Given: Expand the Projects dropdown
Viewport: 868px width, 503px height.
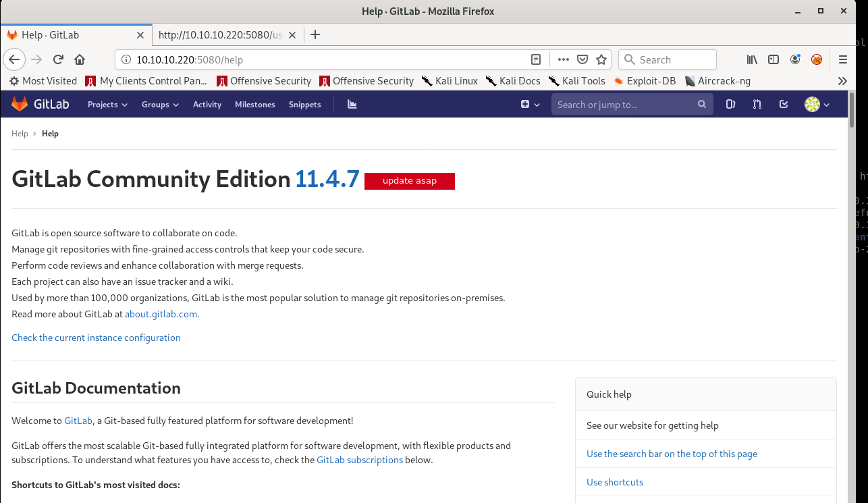Looking at the screenshot, I should click(107, 105).
